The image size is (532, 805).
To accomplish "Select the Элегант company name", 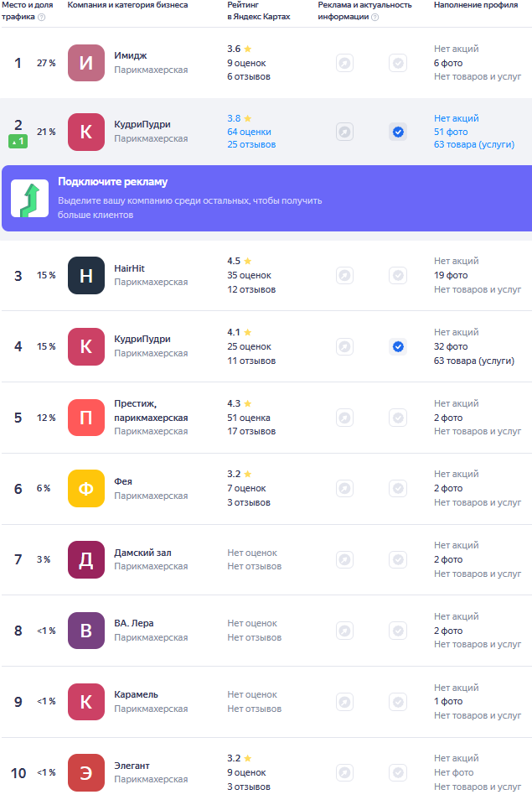I will click(132, 766).
